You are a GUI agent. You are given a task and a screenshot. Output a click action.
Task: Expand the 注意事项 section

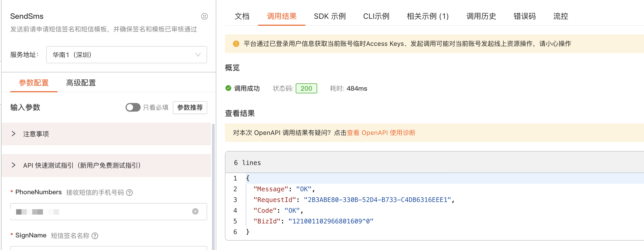tap(106, 134)
